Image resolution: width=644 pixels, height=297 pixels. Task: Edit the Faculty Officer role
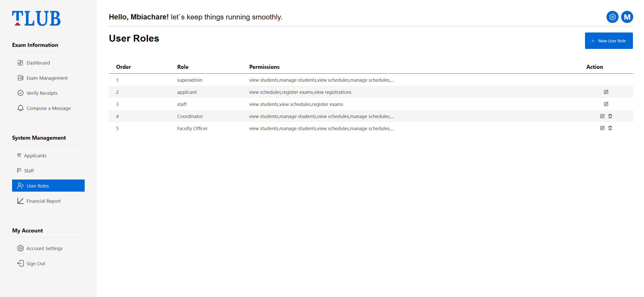[602, 128]
